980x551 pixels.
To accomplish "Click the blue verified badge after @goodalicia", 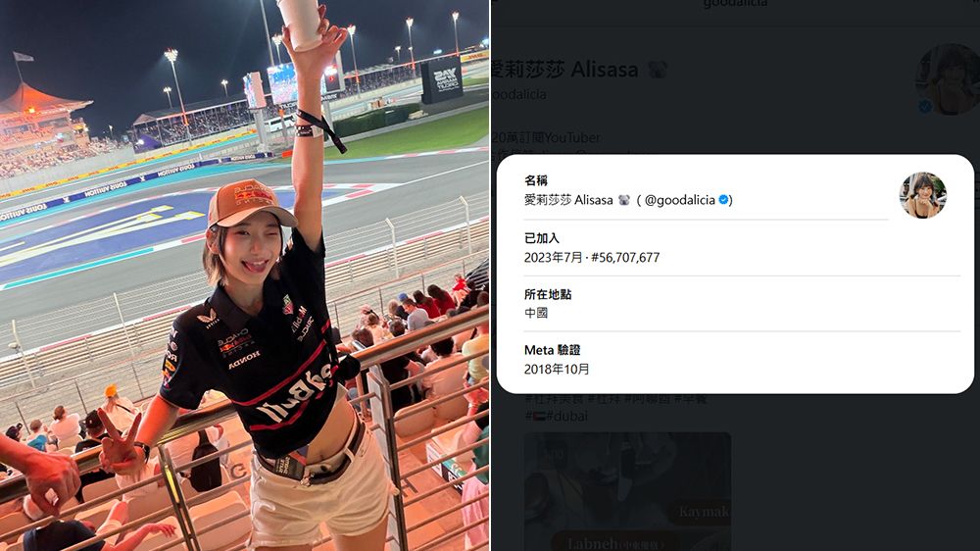I will click(x=723, y=199).
